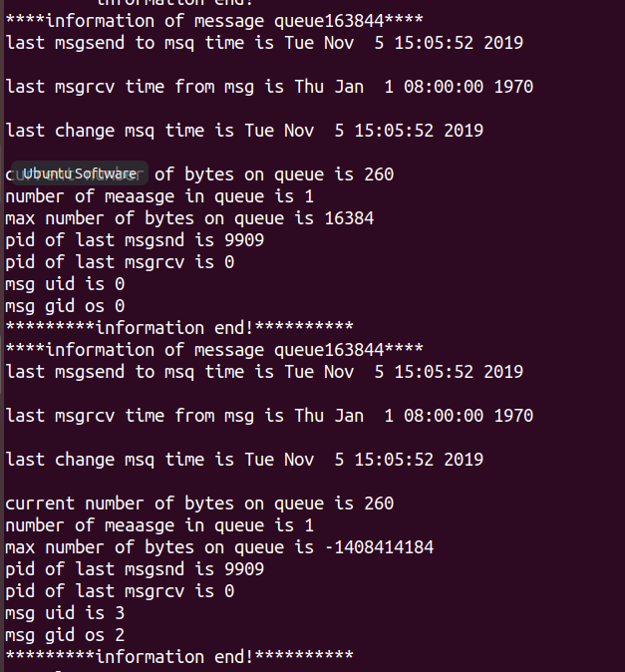Click the "msg uid is 0" line
Image resolution: width=625 pixels, height=672 pixels.
[65, 284]
